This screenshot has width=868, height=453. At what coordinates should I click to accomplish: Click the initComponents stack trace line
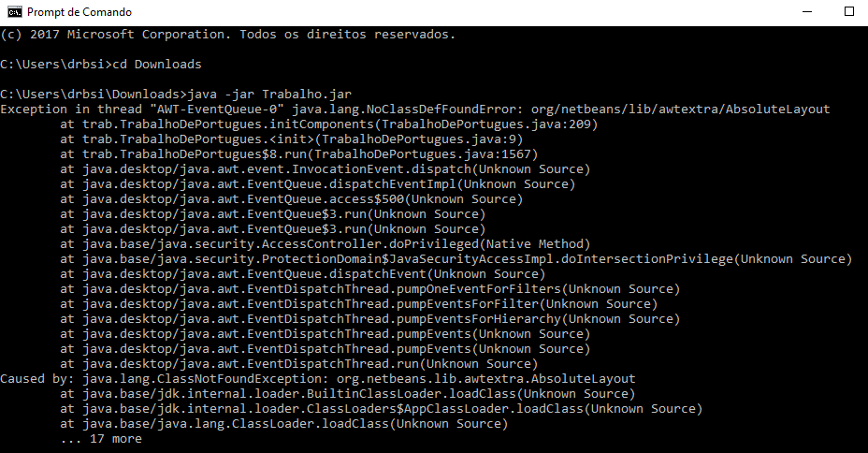(x=329, y=124)
